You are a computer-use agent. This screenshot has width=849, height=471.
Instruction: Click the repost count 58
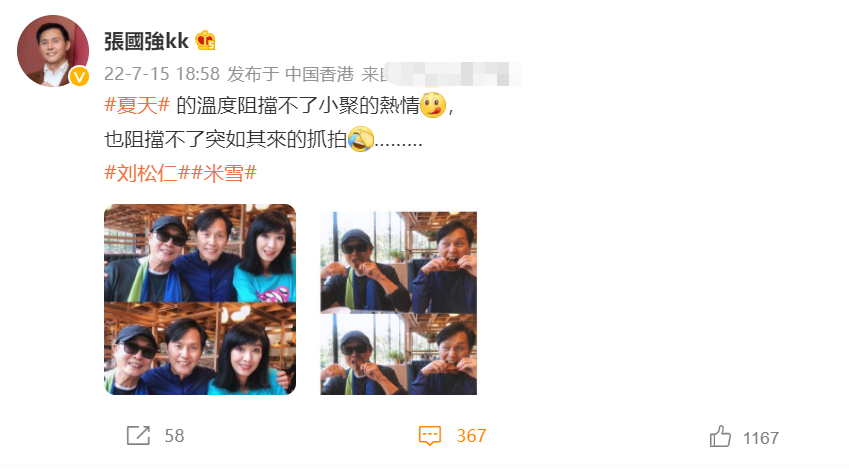pos(174,436)
